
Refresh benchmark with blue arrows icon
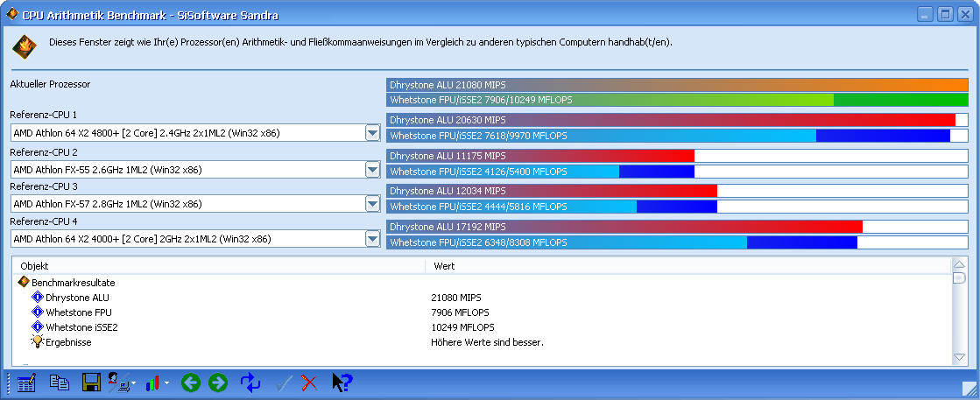[250, 382]
